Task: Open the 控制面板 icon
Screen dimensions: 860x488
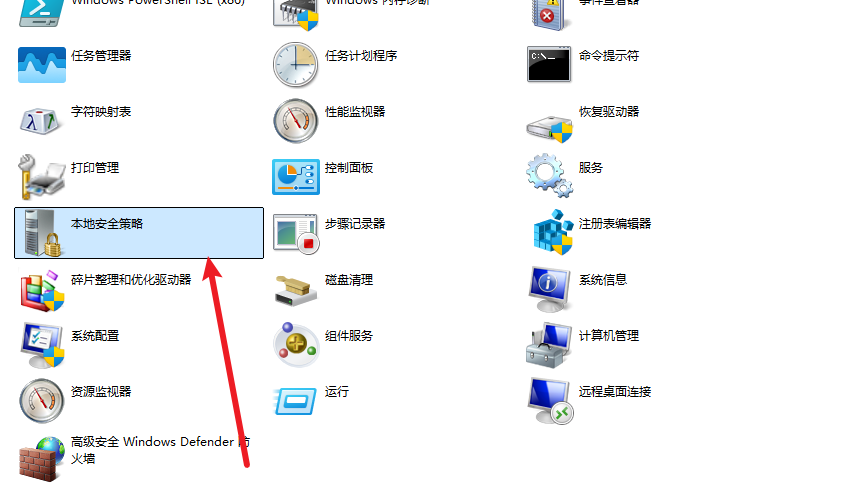Action: click(x=296, y=177)
